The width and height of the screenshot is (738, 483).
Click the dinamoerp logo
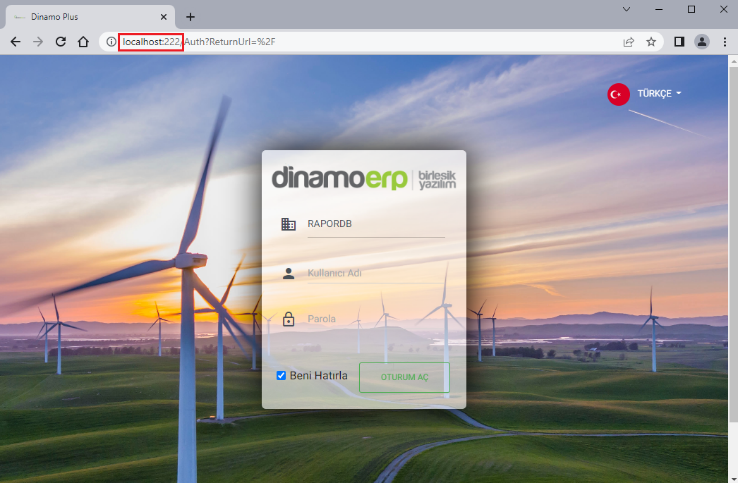(364, 179)
